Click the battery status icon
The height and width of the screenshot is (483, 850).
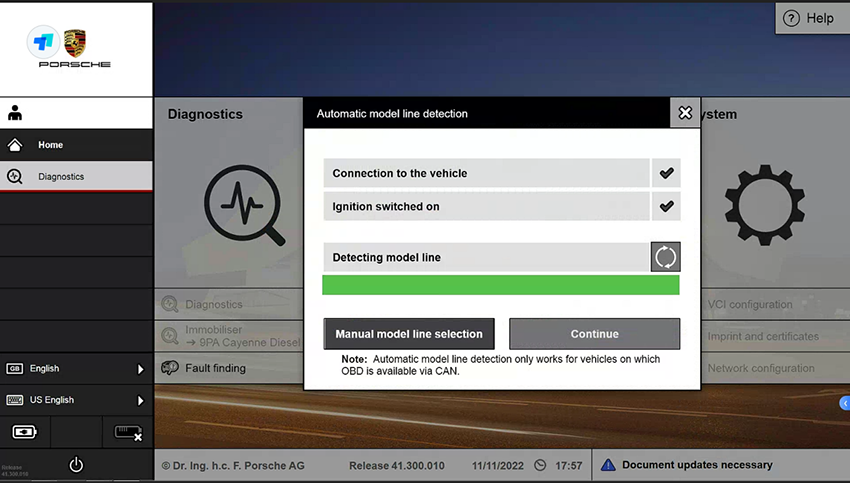coord(24,432)
